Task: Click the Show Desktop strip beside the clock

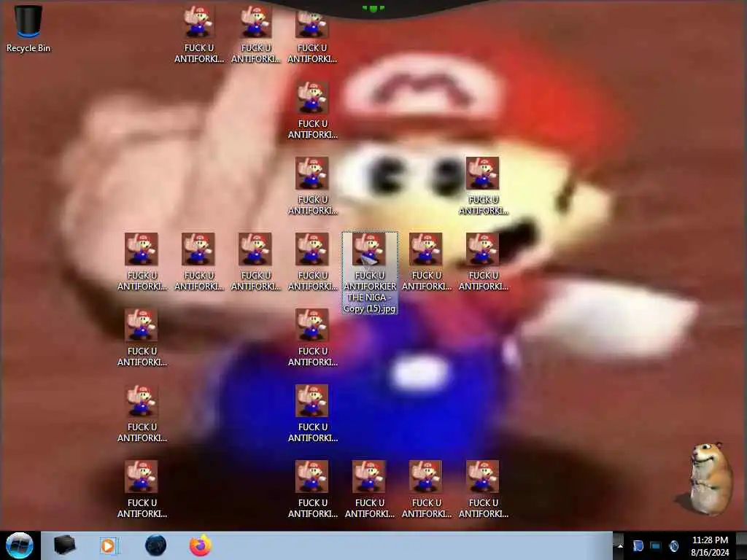Action: click(741, 545)
